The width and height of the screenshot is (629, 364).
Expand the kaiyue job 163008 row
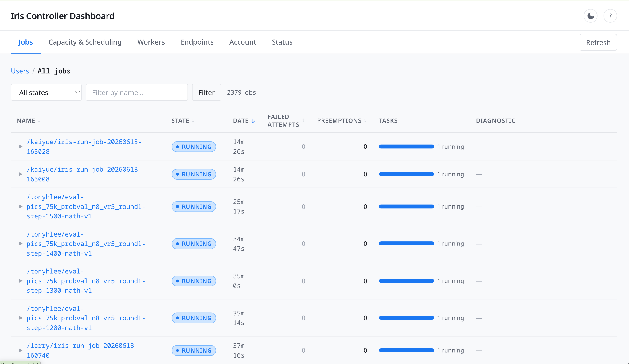(x=21, y=174)
